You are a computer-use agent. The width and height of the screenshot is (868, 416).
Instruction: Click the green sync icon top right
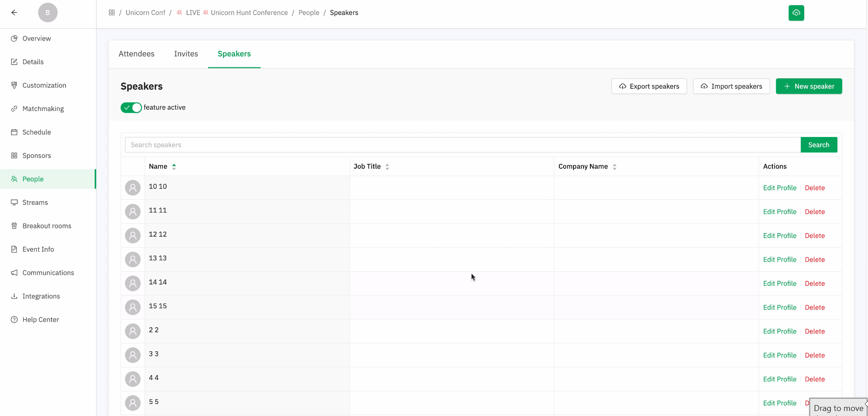pyautogui.click(x=796, y=13)
